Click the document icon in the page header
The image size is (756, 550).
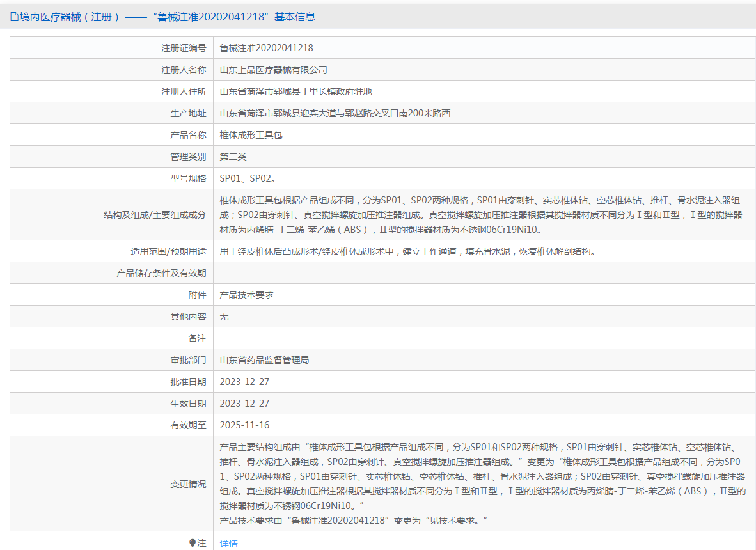coord(15,17)
